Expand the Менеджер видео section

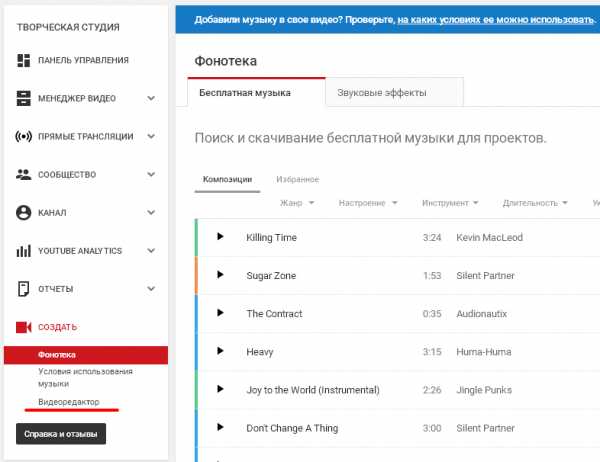click(151, 98)
